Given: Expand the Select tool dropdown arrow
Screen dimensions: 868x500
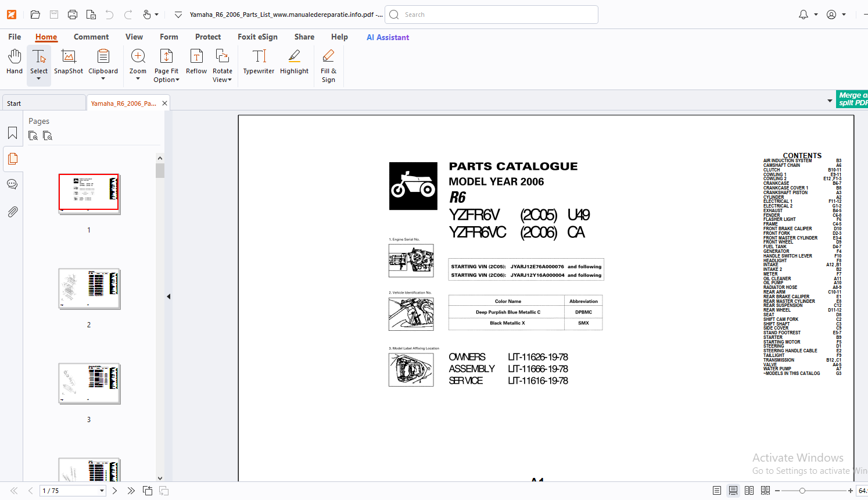Looking at the screenshot, I should pyautogui.click(x=39, y=79).
